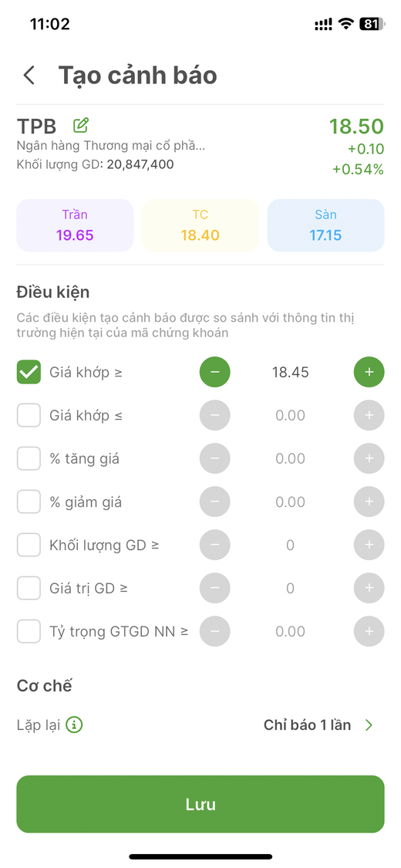The image size is (401, 868).
Task: Enable the Giá khớp ≤ checkbox
Action: coord(29,415)
